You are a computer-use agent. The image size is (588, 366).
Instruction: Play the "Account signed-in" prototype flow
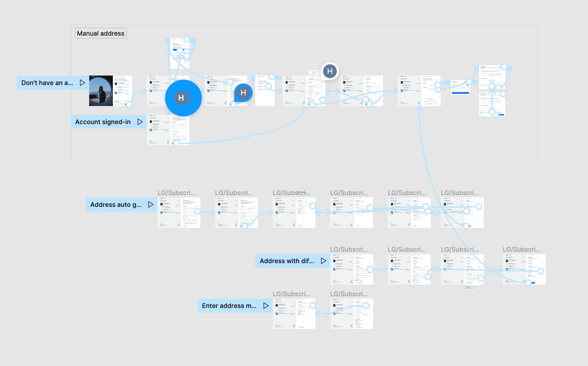point(140,122)
